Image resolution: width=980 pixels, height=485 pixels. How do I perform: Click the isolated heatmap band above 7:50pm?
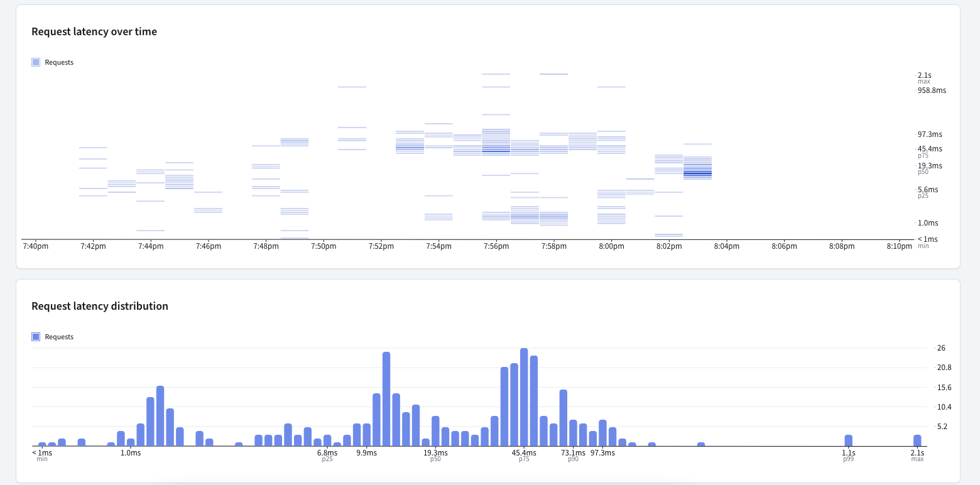[x=352, y=87]
